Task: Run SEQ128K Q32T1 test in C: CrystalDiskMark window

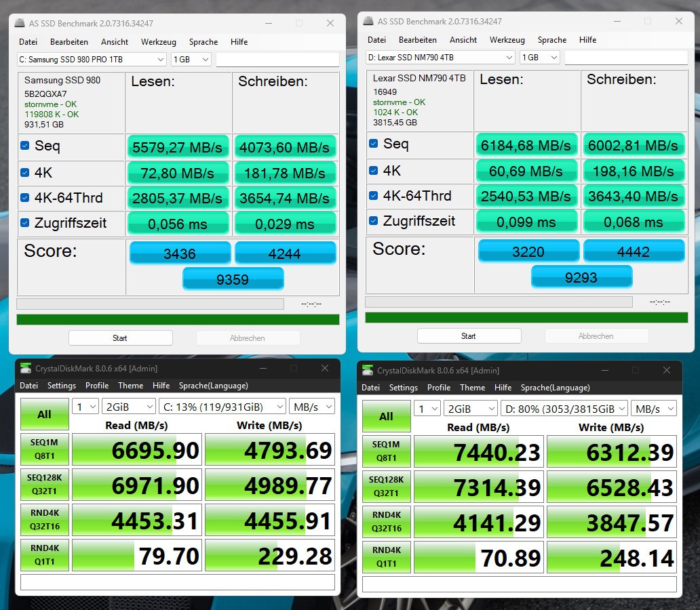Action: click(x=45, y=485)
